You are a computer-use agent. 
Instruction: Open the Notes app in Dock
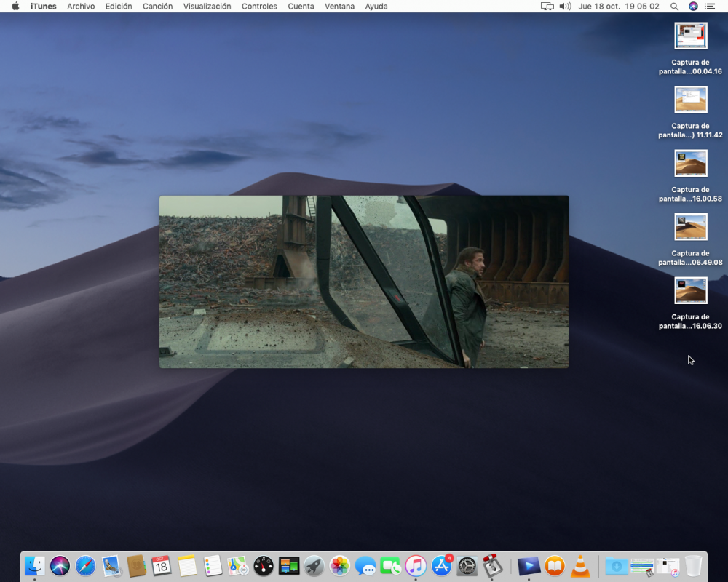[187, 566]
